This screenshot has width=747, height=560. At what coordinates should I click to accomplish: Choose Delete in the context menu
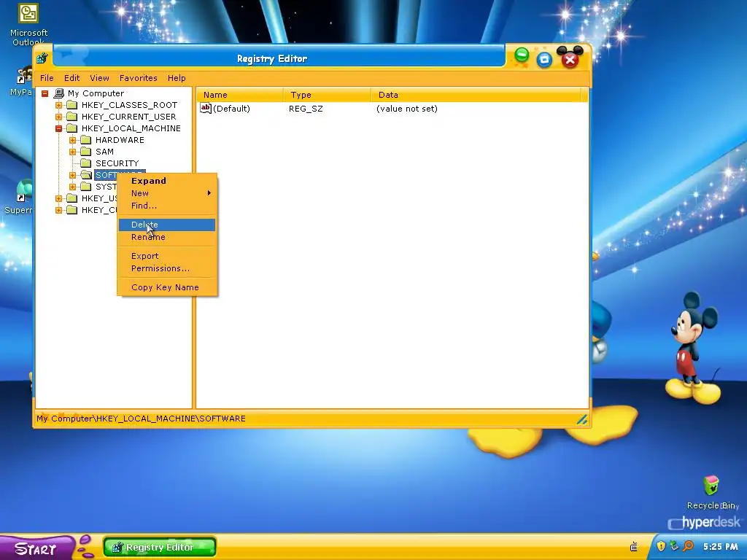coord(167,225)
